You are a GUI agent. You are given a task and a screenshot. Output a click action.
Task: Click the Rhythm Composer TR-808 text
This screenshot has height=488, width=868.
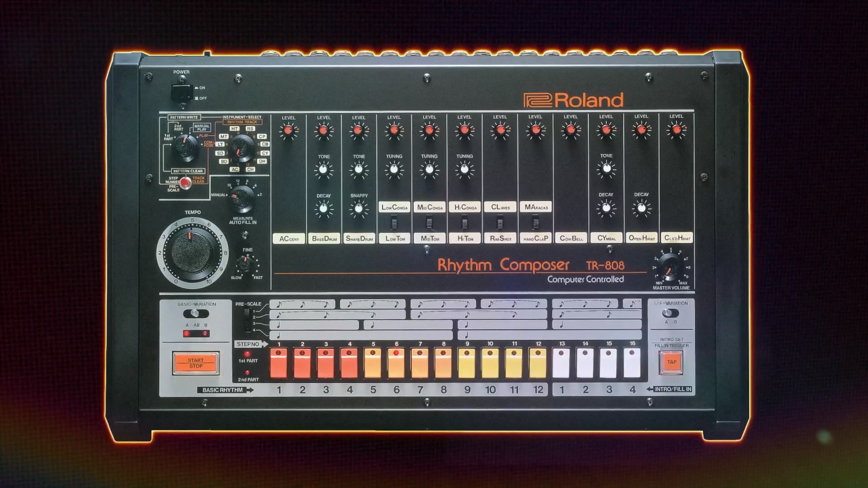[531, 265]
